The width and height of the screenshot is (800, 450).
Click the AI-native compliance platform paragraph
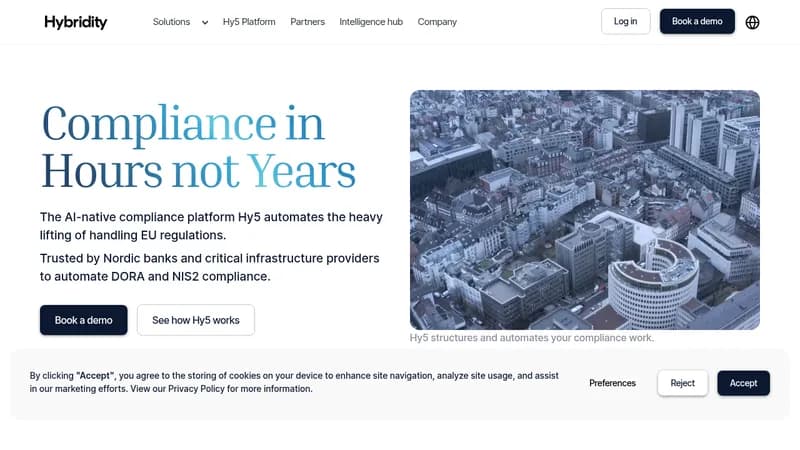[x=211, y=226]
